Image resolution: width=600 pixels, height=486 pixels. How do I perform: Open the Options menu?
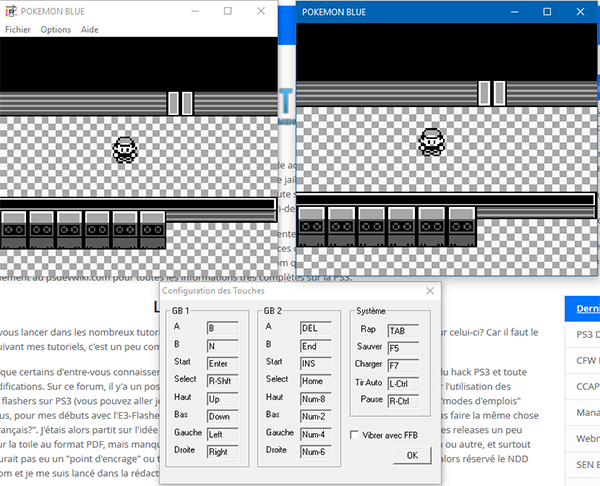tap(56, 29)
